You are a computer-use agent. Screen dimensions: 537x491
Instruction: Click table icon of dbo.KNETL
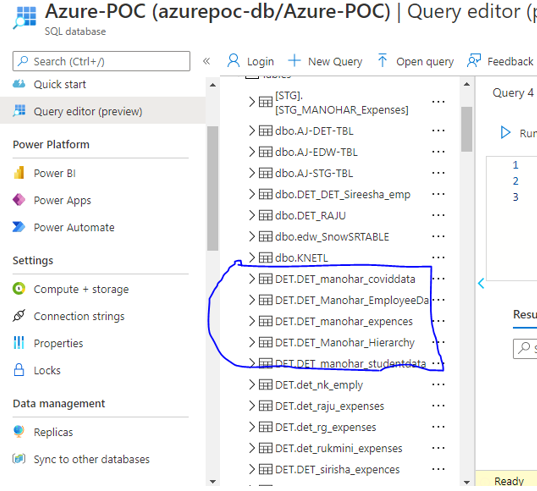click(266, 257)
